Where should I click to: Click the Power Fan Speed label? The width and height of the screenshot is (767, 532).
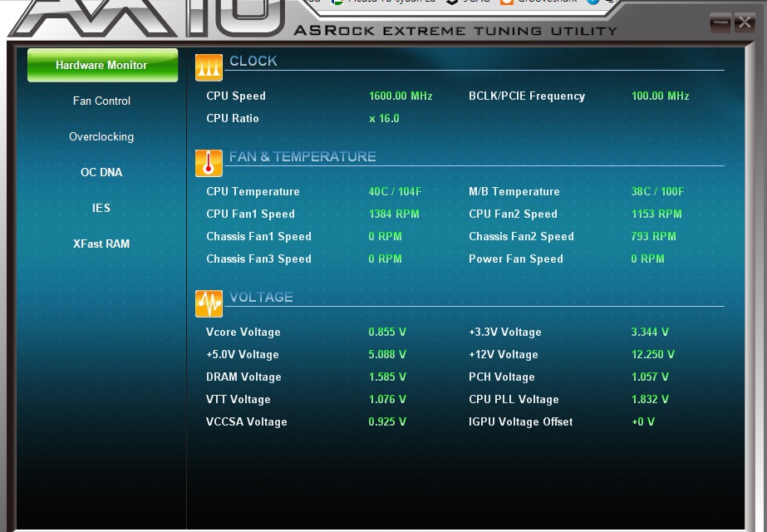pyautogui.click(x=516, y=259)
